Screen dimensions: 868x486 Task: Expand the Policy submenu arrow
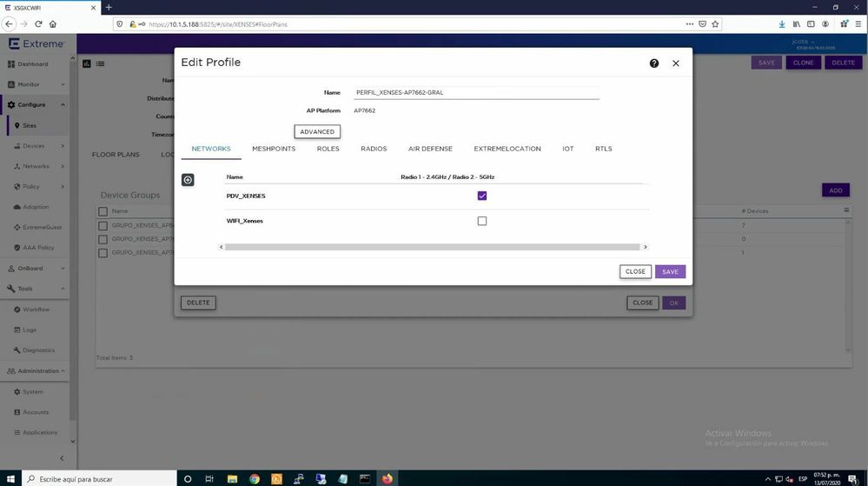pyautogui.click(x=63, y=187)
